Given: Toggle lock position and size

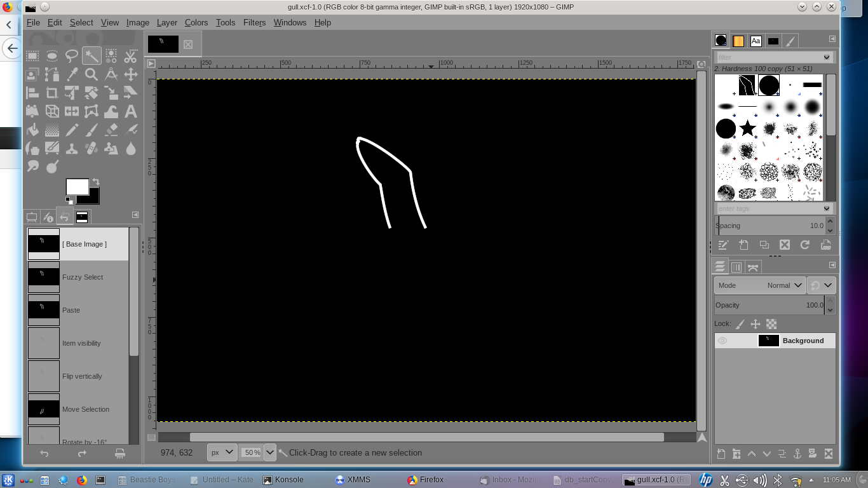Looking at the screenshot, I should click(756, 324).
